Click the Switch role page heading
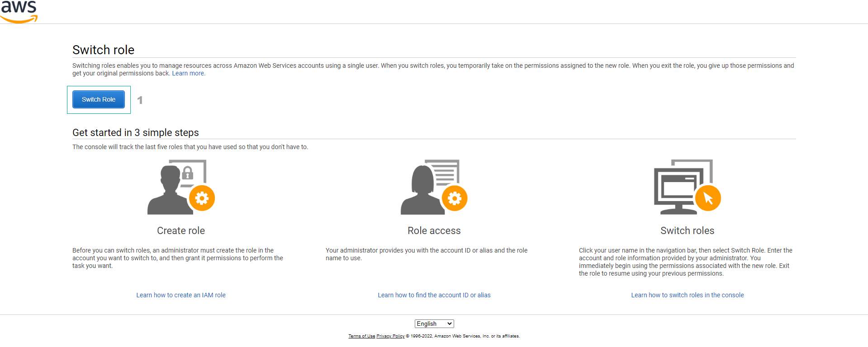Viewport: 868px width, 347px height. point(104,50)
